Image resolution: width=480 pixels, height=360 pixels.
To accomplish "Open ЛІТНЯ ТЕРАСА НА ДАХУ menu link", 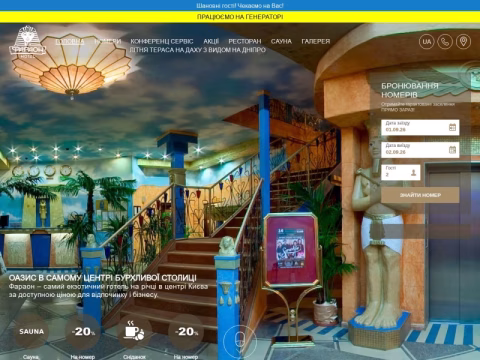I will click(198, 50).
